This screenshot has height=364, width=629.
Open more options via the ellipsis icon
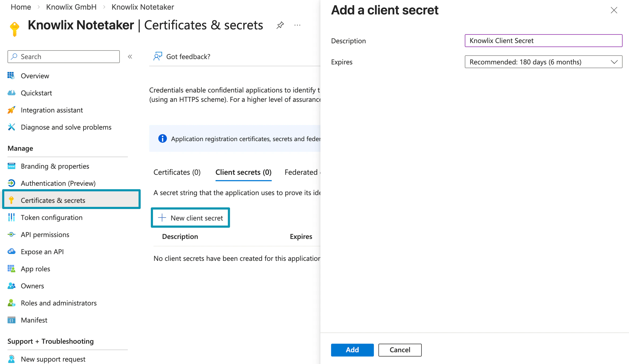[x=297, y=25]
